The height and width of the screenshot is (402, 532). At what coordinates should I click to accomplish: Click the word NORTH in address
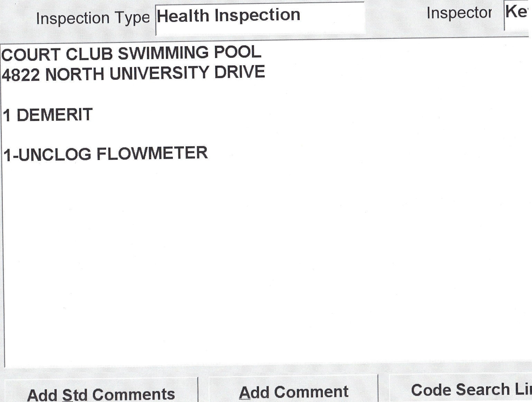[75, 74]
